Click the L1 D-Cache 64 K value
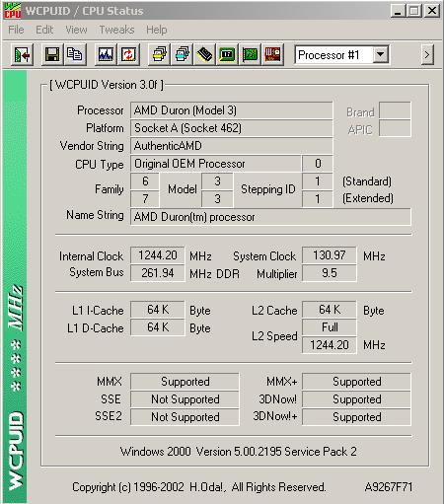 click(158, 327)
